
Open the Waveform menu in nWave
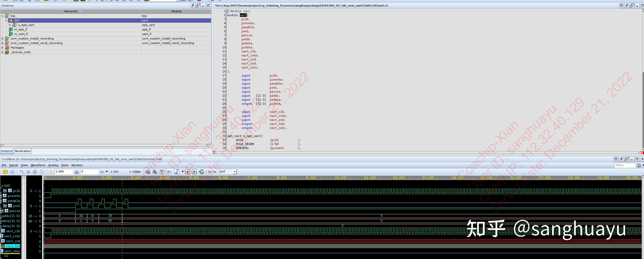38,165
